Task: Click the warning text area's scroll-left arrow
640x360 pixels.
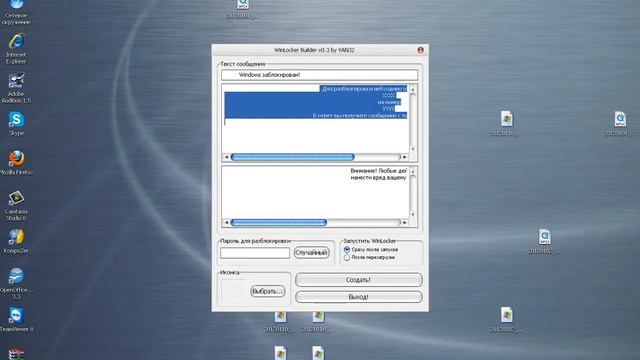Action: point(227,222)
